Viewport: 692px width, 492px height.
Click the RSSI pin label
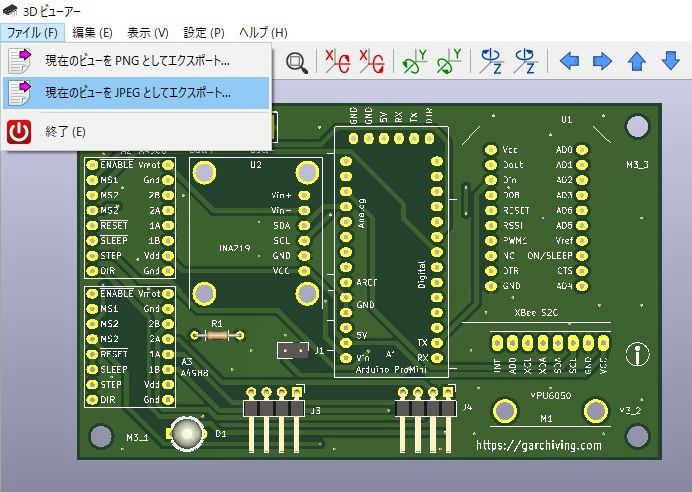click(x=513, y=225)
